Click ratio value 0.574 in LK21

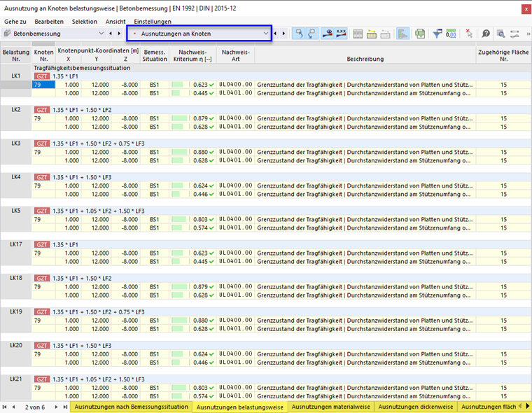click(200, 396)
